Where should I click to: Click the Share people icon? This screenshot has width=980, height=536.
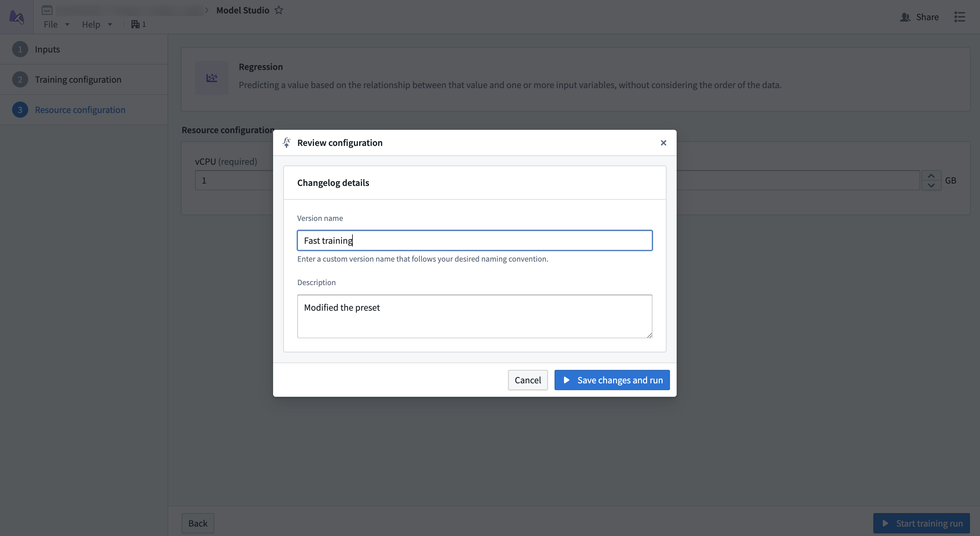click(905, 17)
